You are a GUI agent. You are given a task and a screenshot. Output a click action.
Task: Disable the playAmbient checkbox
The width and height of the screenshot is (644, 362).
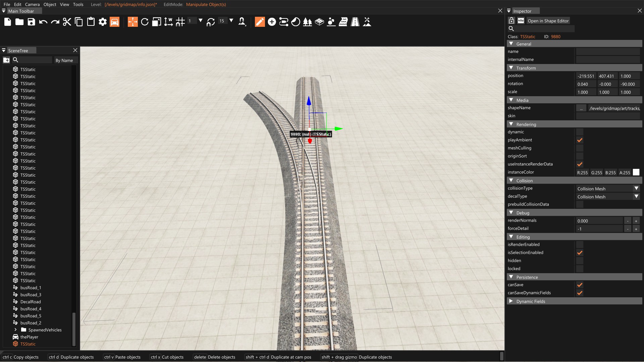point(579,140)
